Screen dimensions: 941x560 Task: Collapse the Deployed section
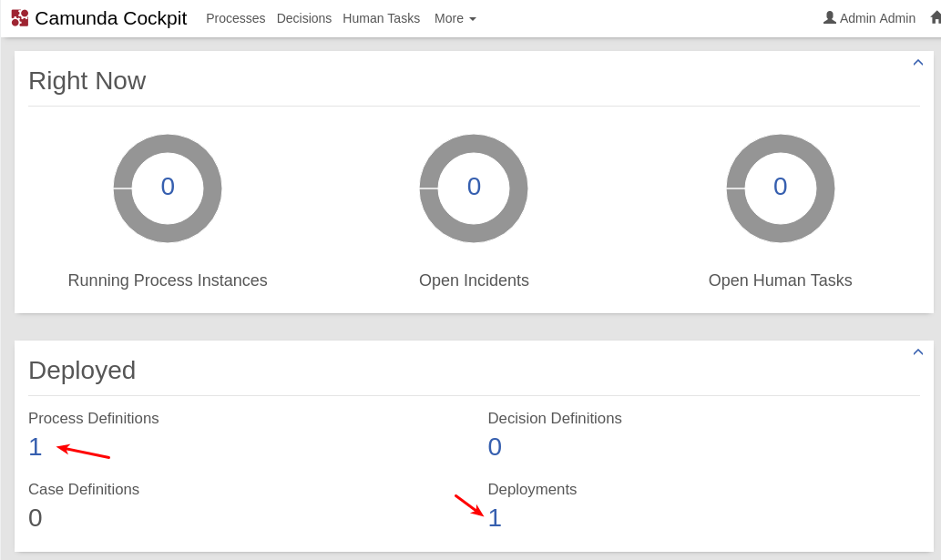pos(917,352)
